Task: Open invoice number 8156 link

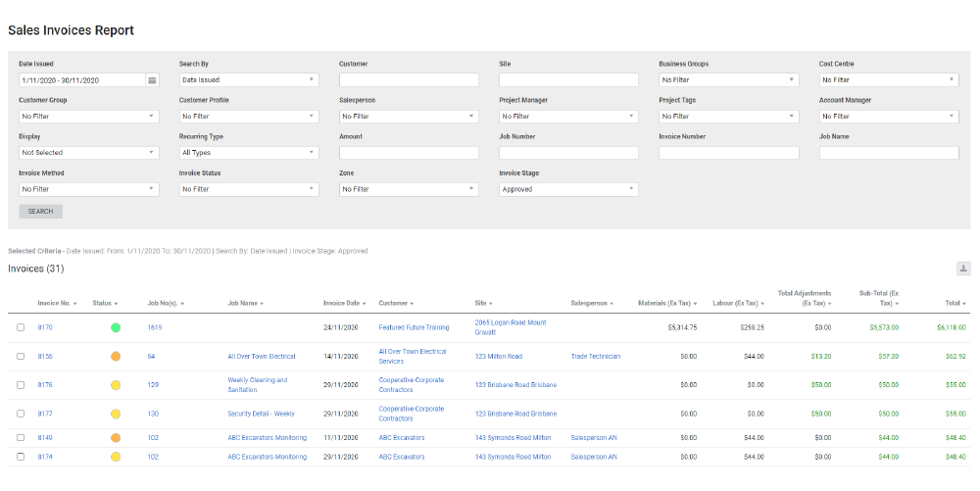Action: 45,356
